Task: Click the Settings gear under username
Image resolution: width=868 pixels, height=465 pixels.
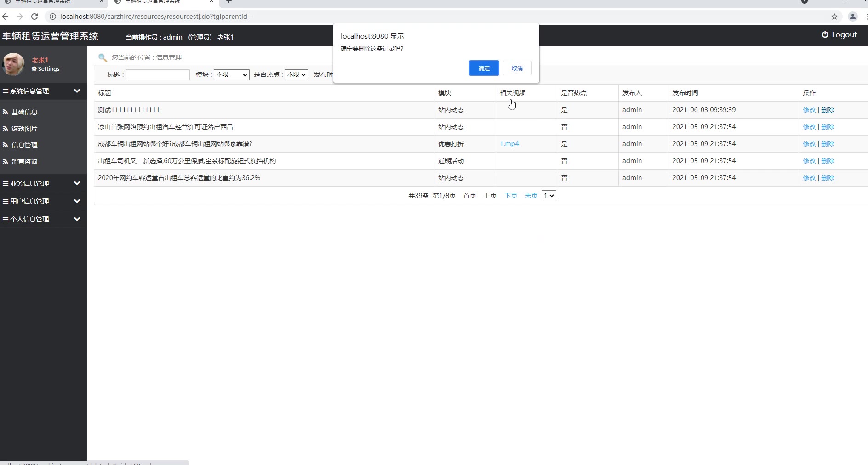Action: [34, 69]
